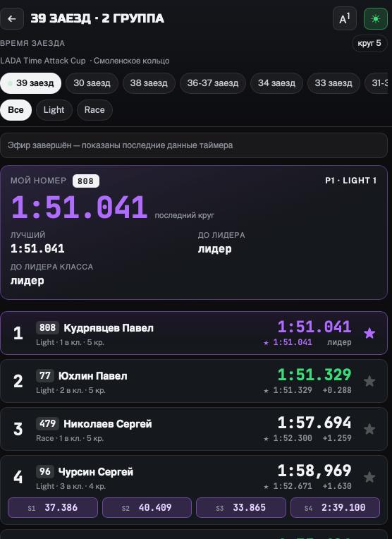This screenshot has width=392, height=539.
Task: Edit my number 808 badge
Action: tap(85, 181)
